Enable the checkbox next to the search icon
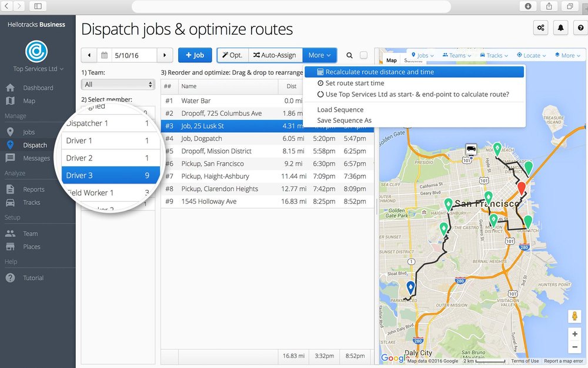 [363, 55]
